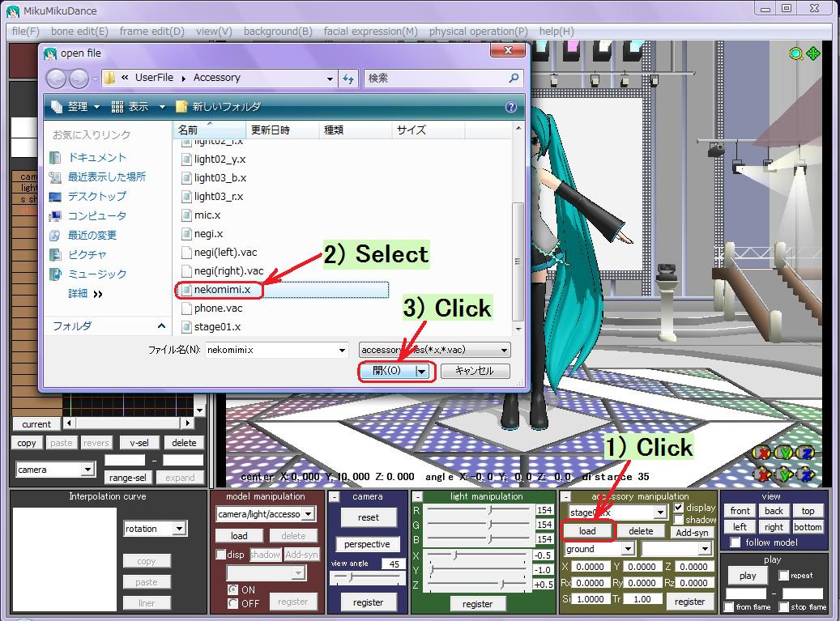This screenshot has width=840, height=621.
Task: Open the rotation dropdown in Interpolation curve
Action: (180, 529)
